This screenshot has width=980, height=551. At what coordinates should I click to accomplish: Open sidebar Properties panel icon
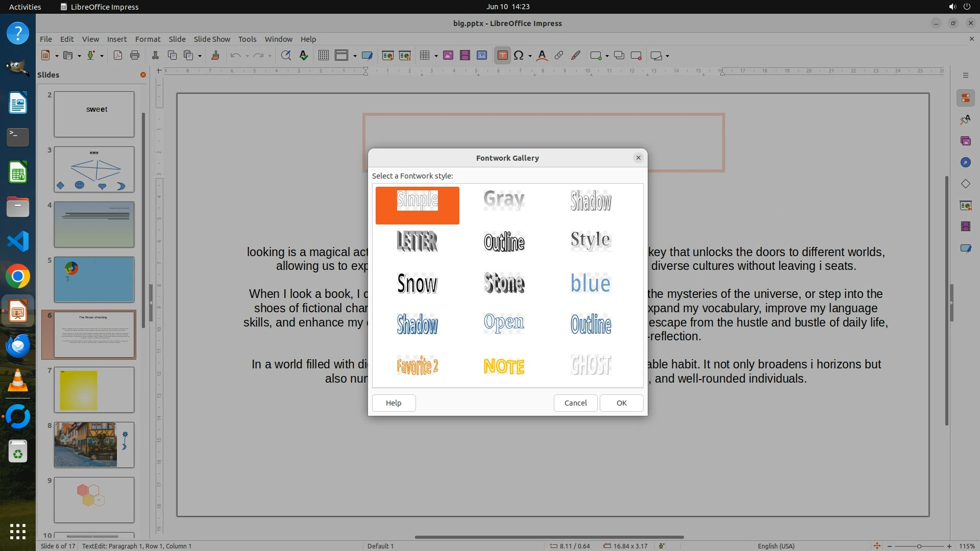(965, 98)
